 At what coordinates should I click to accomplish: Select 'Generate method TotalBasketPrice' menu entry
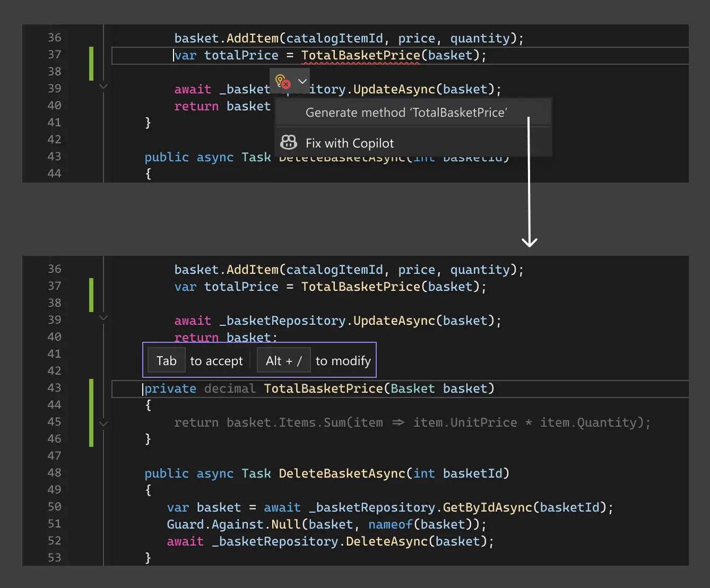pyautogui.click(x=406, y=112)
